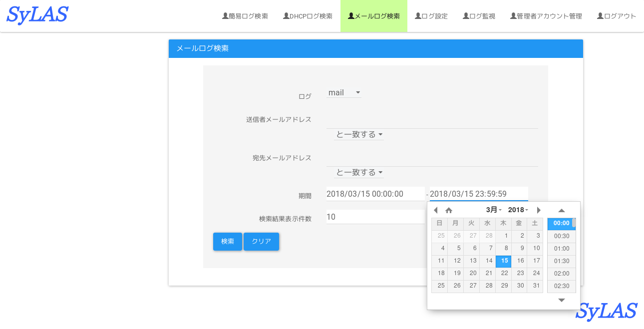Select March 10 in the calendar
This screenshot has width=644, height=329.
pyautogui.click(x=535, y=248)
